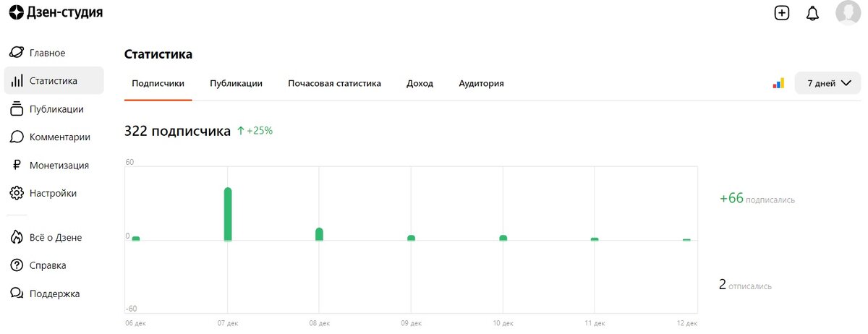
Task: Click the Всё о Дзене flame icon
Action: (16, 237)
